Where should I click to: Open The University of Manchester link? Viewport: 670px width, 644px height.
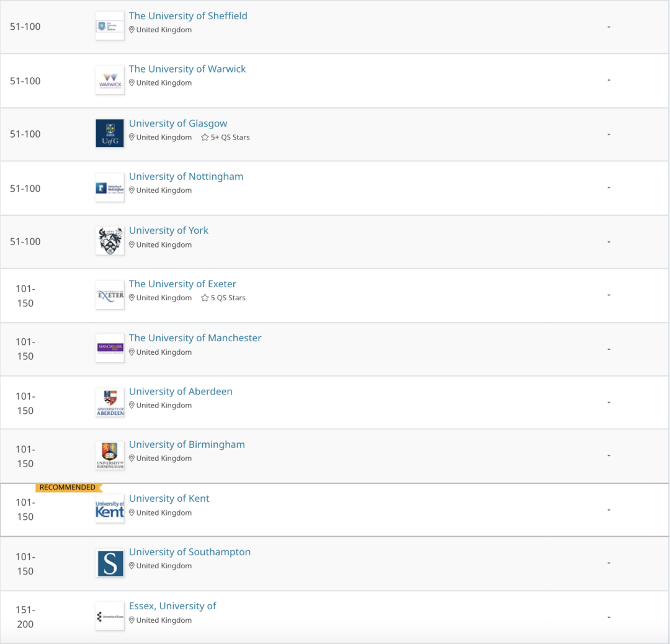(195, 338)
